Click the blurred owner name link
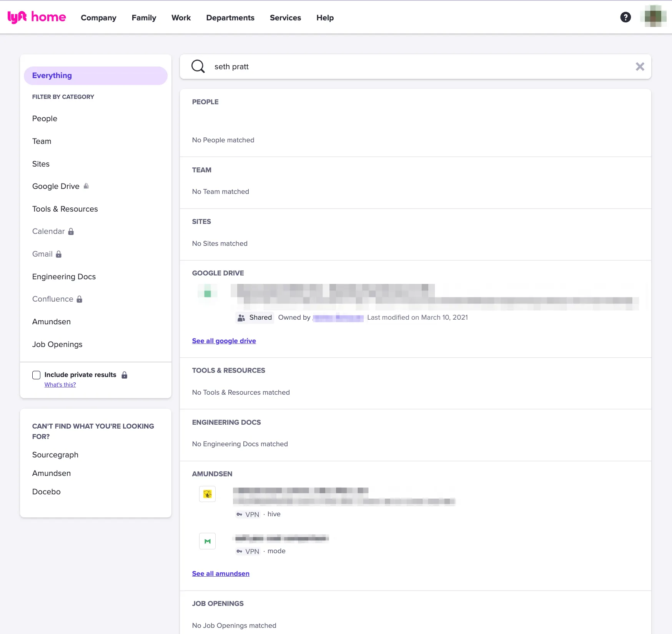The width and height of the screenshot is (672, 634). pyautogui.click(x=338, y=318)
